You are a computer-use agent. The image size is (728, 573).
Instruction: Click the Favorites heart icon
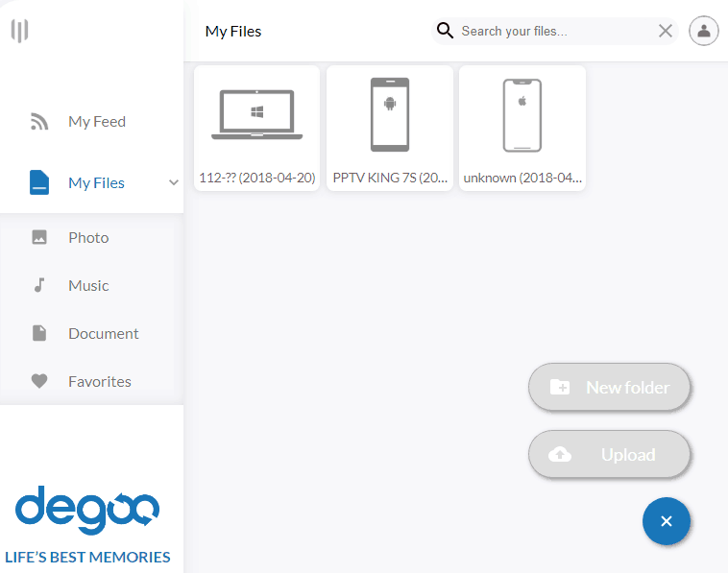coord(39,381)
